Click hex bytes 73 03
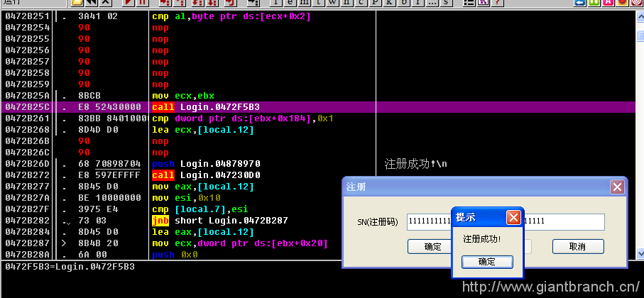The image size is (644, 298). (92, 221)
